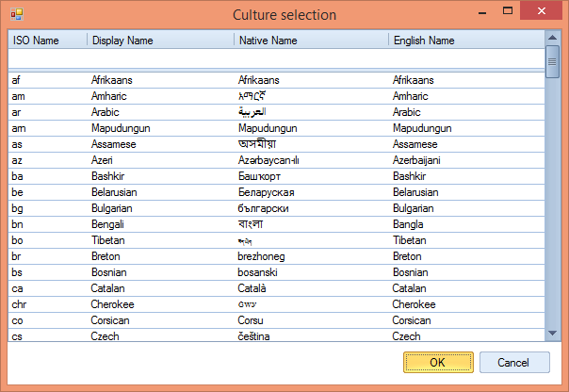Image resolution: width=569 pixels, height=392 pixels.
Task: Click native name 'Català'
Action: [252, 288]
